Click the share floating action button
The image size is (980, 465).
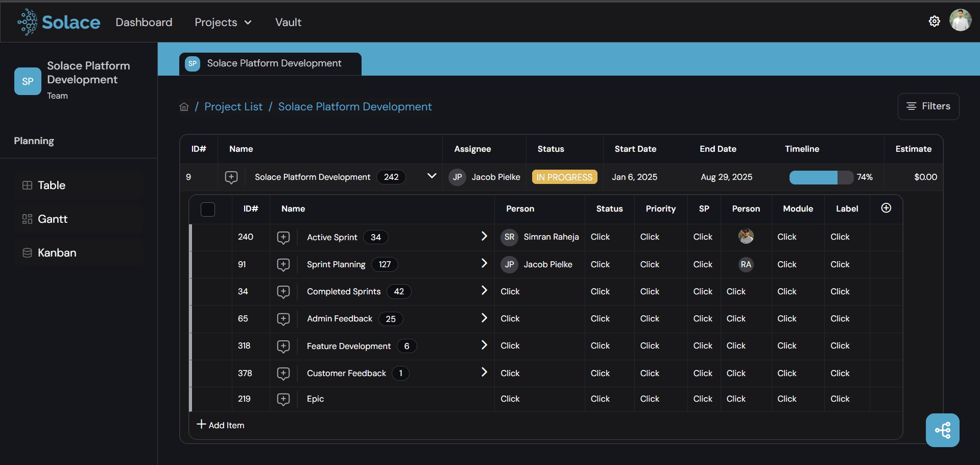pyautogui.click(x=942, y=430)
